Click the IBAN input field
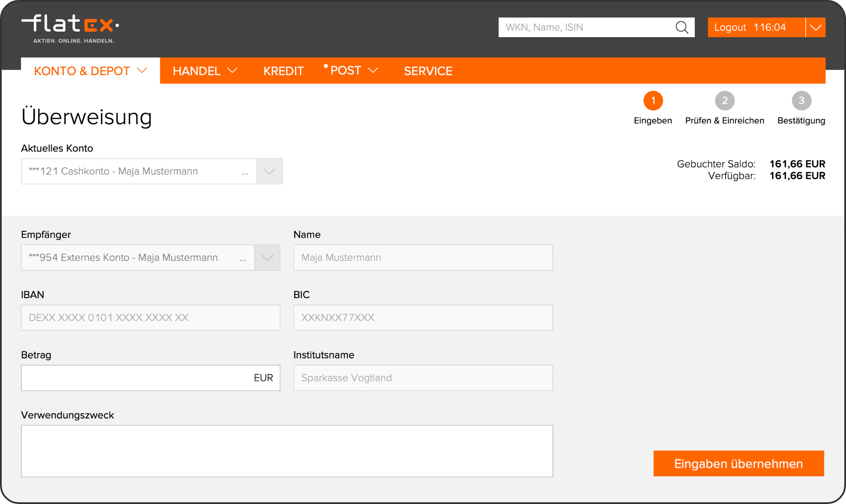 pyautogui.click(x=150, y=318)
